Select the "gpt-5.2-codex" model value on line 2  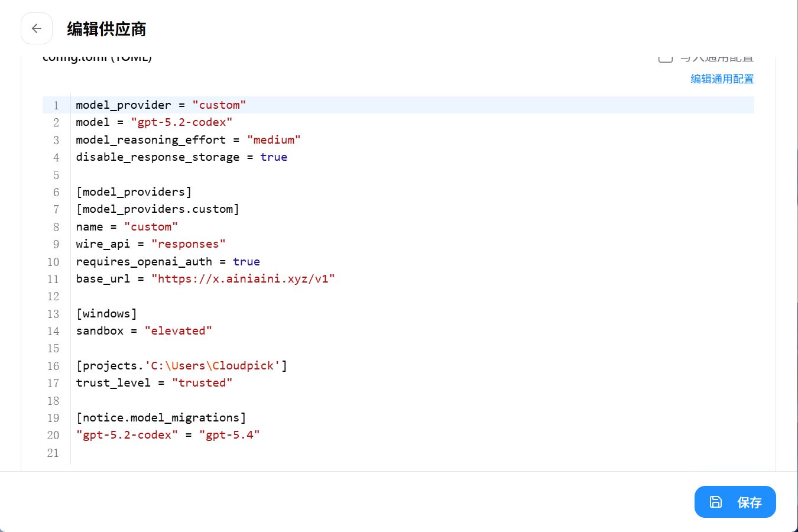tap(181, 122)
